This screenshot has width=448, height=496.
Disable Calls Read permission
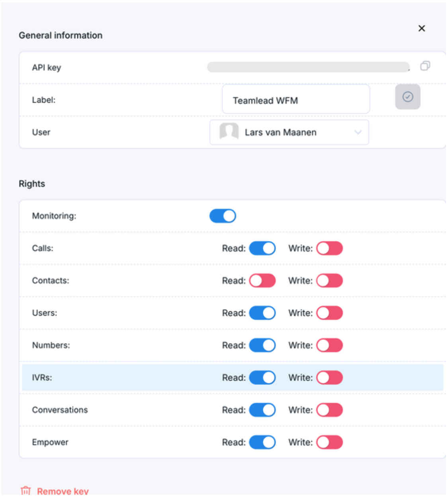coord(262,248)
